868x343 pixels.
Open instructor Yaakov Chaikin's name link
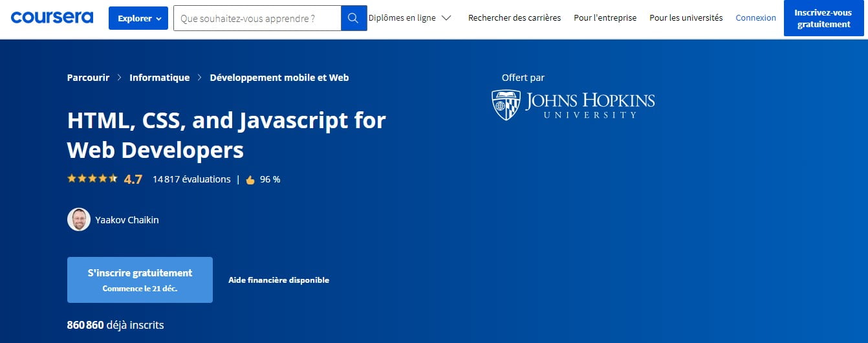pos(127,220)
